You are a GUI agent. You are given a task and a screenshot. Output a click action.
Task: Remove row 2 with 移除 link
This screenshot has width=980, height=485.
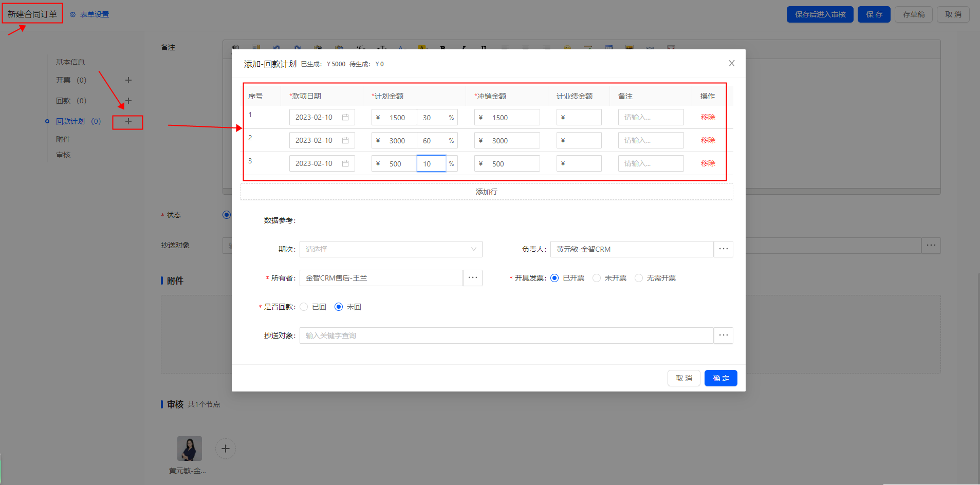[708, 140]
